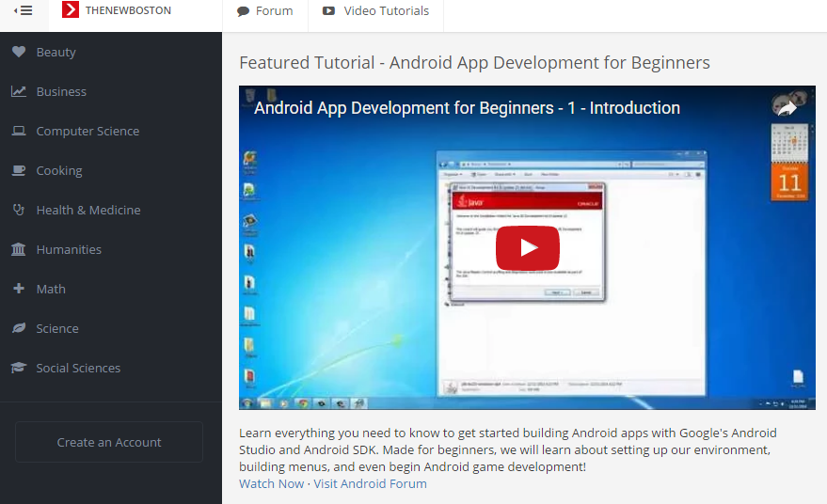Click the Java installer dialog in the video
Image resolution: width=827 pixels, height=504 pixels.
[x=528, y=243]
